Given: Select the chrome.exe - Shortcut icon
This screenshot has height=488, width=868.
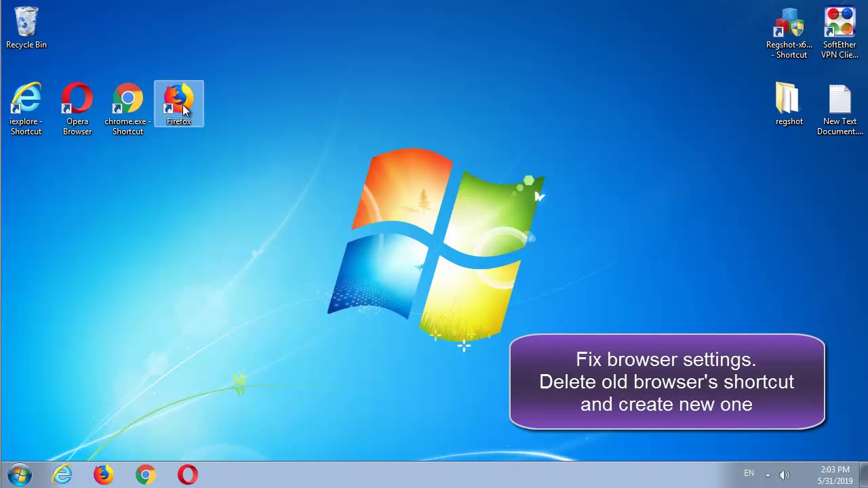Looking at the screenshot, I should 128,109.
